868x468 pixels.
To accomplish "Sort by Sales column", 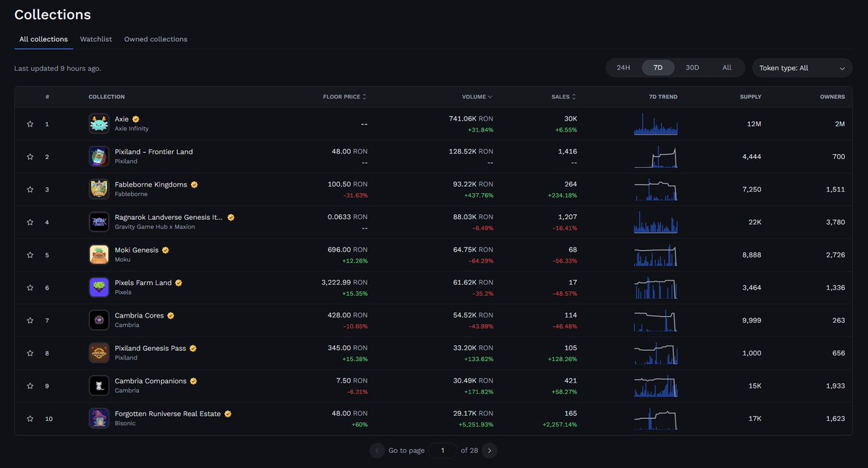I will coord(564,97).
